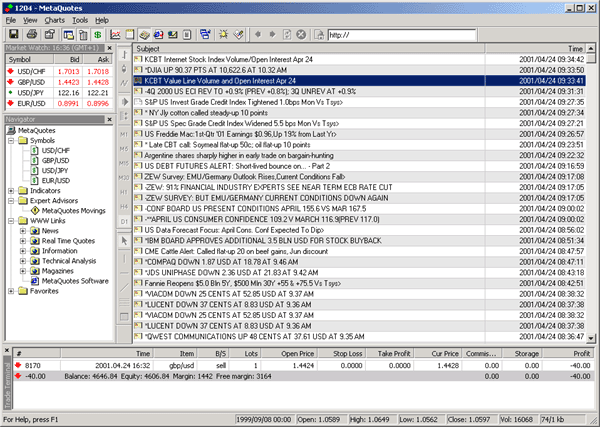Image resolution: width=600 pixels, height=427 pixels.
Task: Expand the Information links node
Action: pyautogui.click(x=23, y=251)
